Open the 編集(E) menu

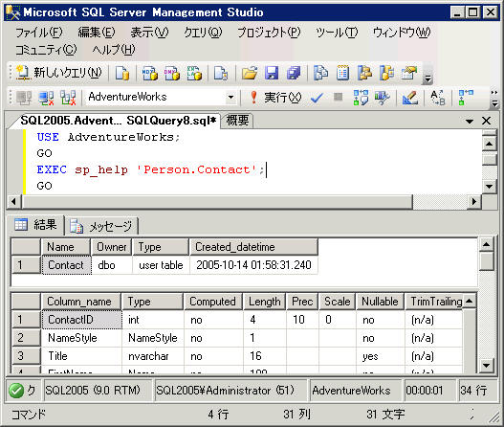pos(97,33)
